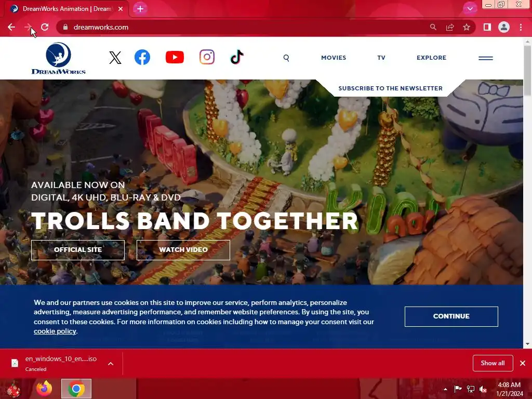Open Chrome three-dot menu
532x399 pixels.
tap(521, 27)
